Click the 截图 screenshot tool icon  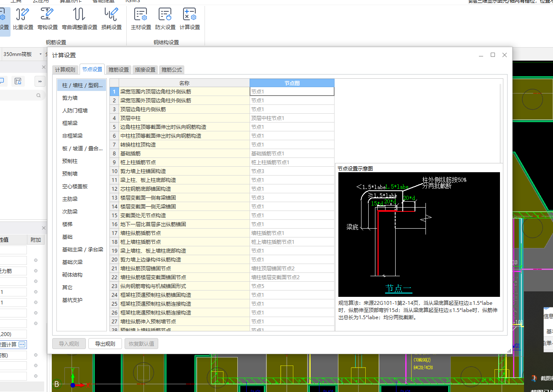(534, 379)
